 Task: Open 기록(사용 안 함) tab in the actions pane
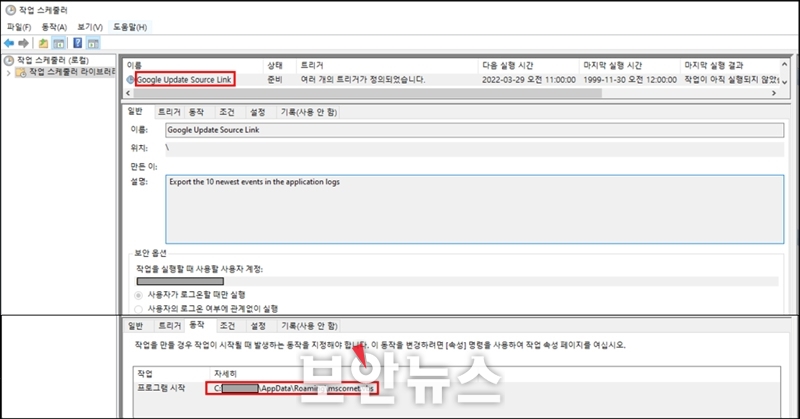[309, 326]
